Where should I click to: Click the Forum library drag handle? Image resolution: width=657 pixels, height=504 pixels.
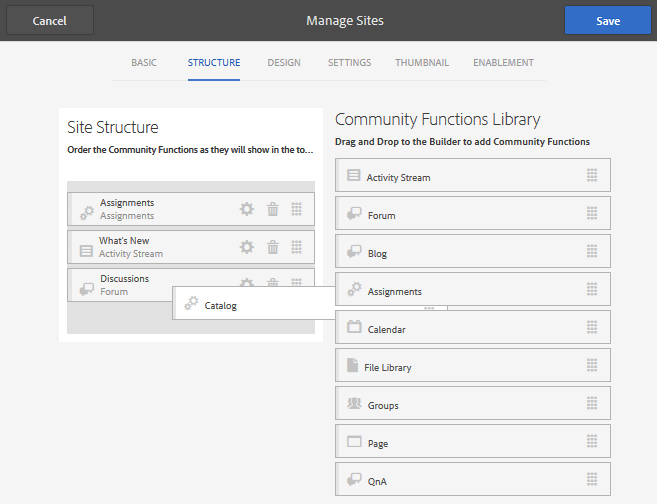(592, 214)
